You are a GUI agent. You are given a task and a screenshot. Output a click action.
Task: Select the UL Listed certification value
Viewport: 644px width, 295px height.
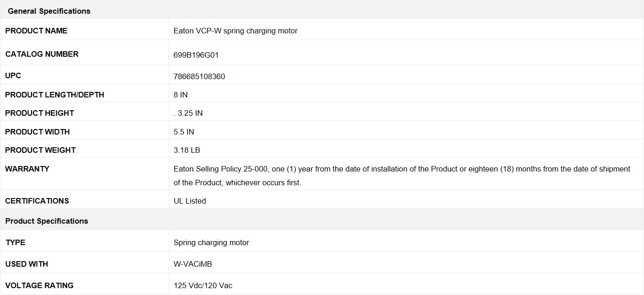pos(190,201)
